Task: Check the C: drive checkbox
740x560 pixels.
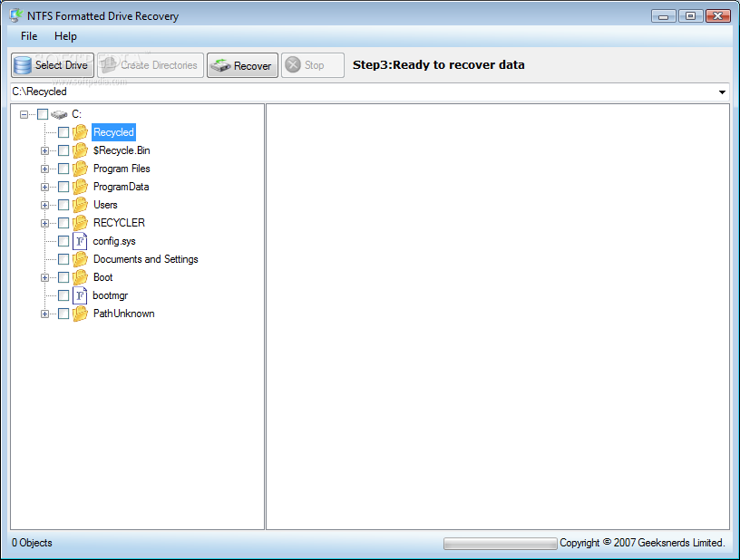Action: click(x=43, y=114)
